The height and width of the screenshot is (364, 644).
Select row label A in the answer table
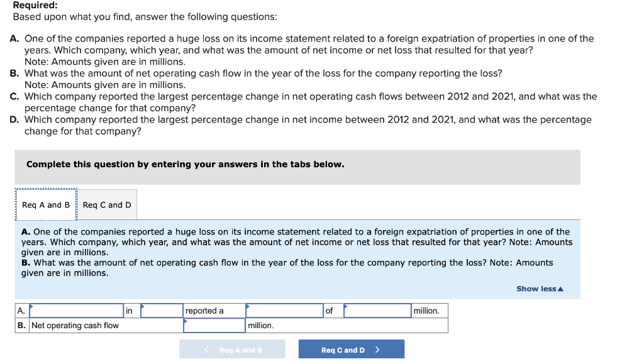click(21, 311)
